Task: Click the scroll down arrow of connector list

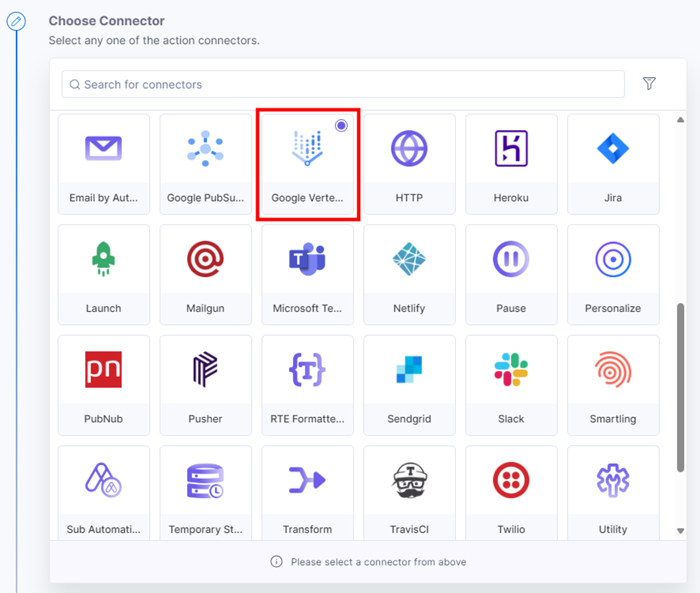Action: 680,531
